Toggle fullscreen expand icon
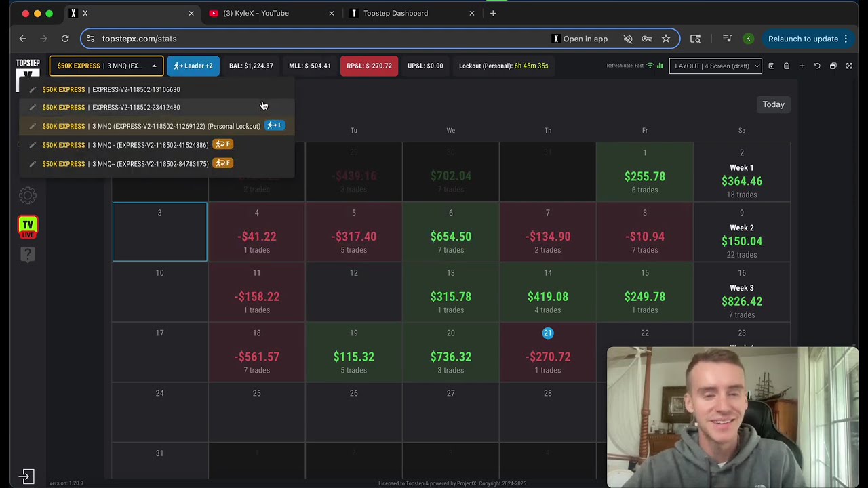 849,66
